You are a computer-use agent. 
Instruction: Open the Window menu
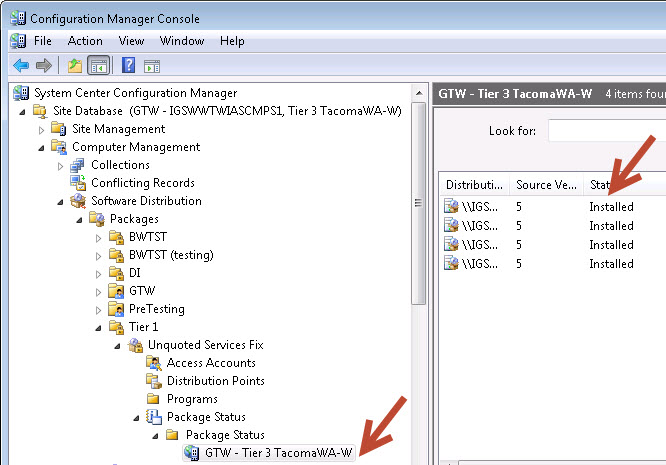(182, 41)
